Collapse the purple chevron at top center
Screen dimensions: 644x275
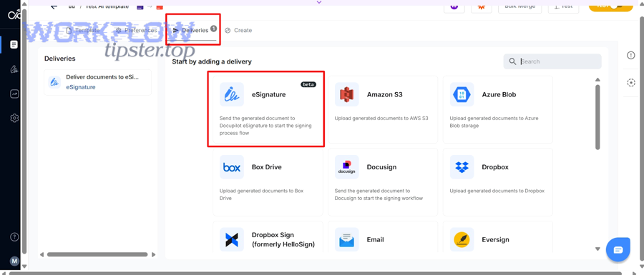(319, 2)
